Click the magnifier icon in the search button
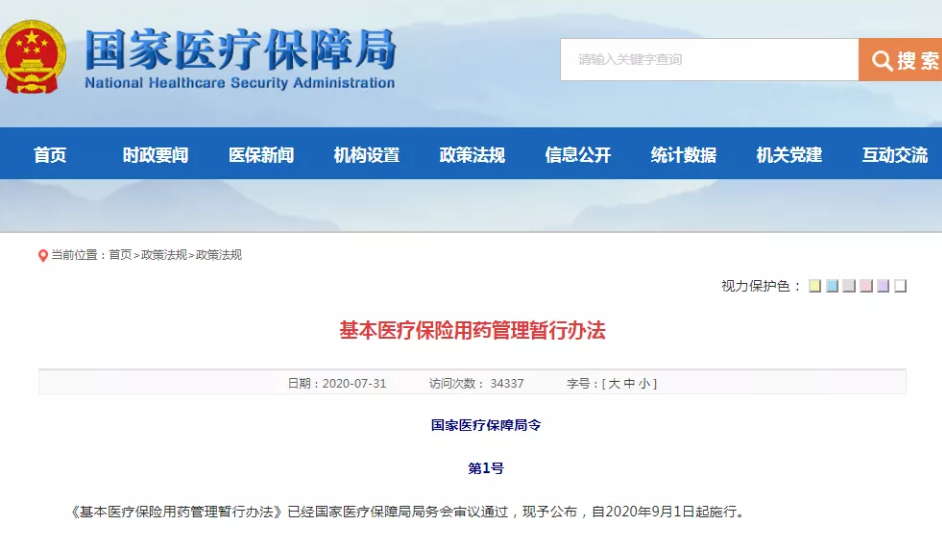The width and height of the screenshot is (942, 543). point(881,61)
